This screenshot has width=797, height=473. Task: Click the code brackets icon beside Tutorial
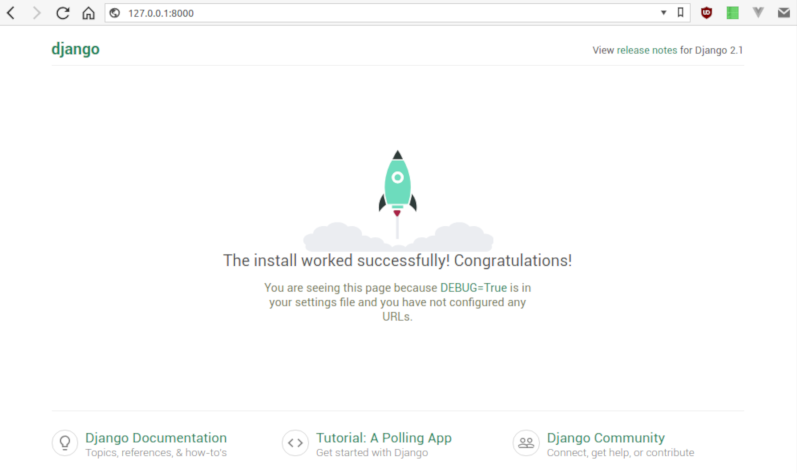pos(295,443)
